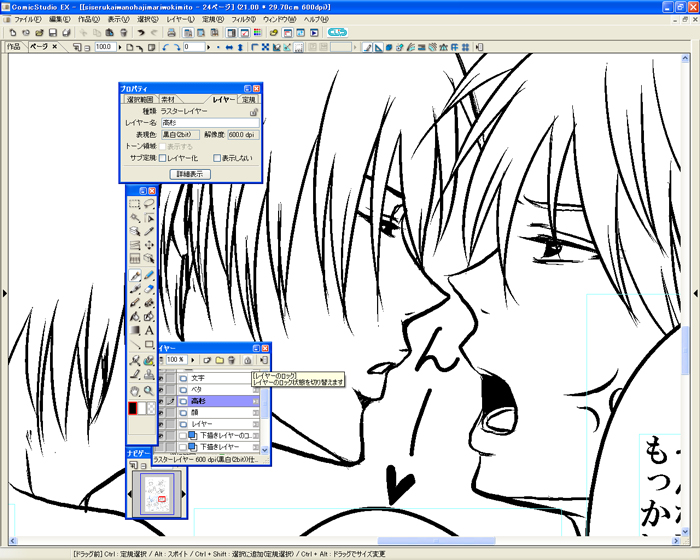Image resolution: width=700 pixels, height=560 pixels.
Task: Flip the view horizontally
Action: pyautogui.click(x=229, y=47)
